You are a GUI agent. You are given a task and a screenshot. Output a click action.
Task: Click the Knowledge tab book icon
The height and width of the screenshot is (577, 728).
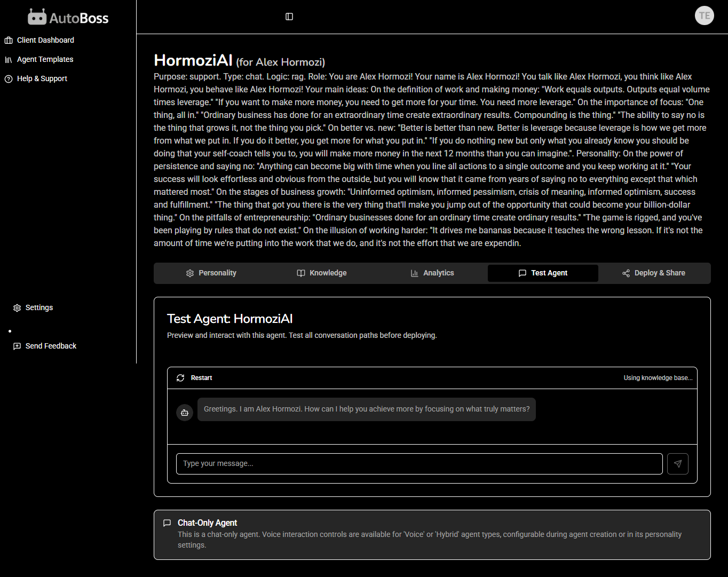pos(301,273)
